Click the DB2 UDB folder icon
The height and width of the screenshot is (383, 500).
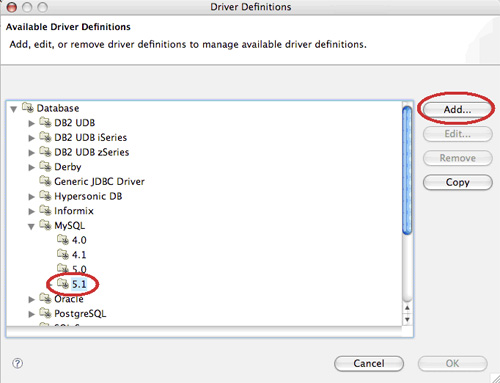click(45, 122)
